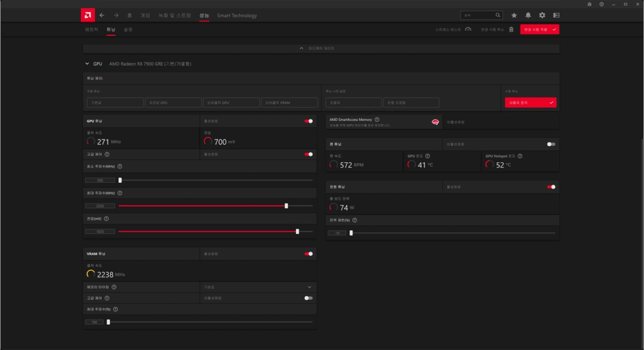
Task: Open help for 전력 제한(%)
Action: [x=355, y=220]
